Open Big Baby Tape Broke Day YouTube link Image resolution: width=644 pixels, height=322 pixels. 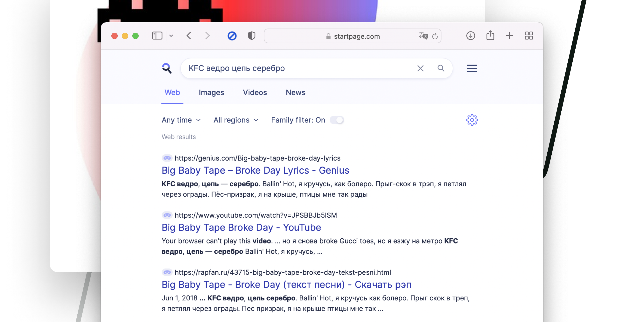[x=241, y=227]
